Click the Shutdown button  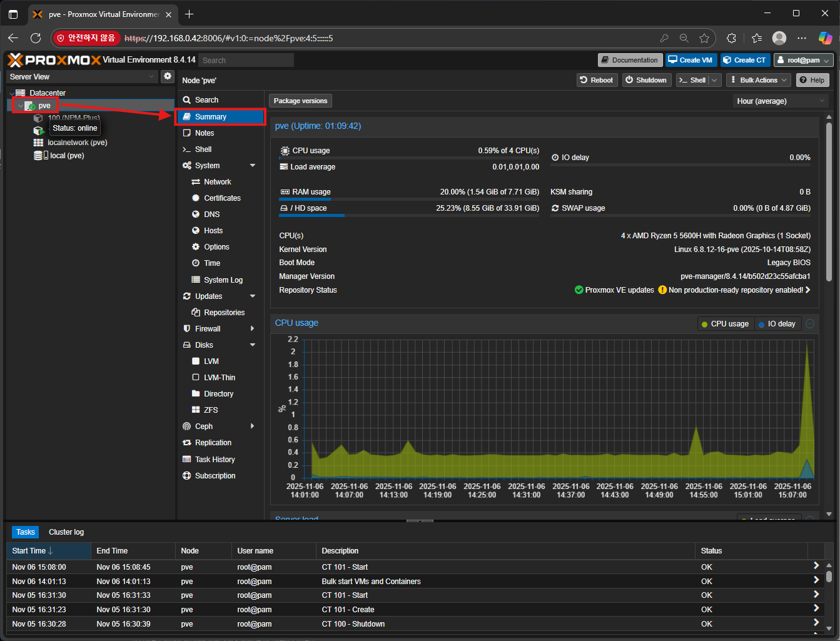pos(647,80)
